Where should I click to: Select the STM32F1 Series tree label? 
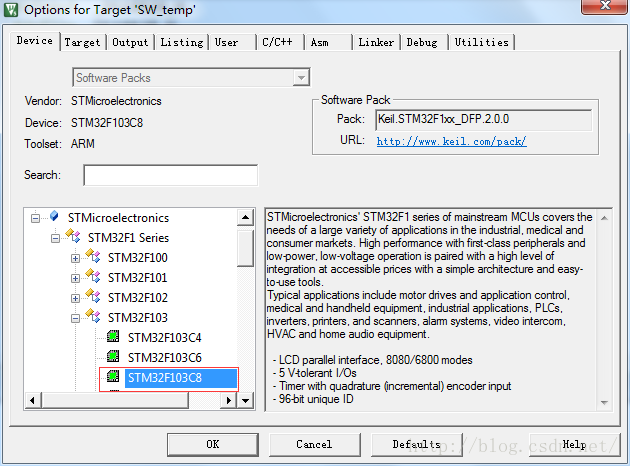pyautogui.click(x=129, y=238)
